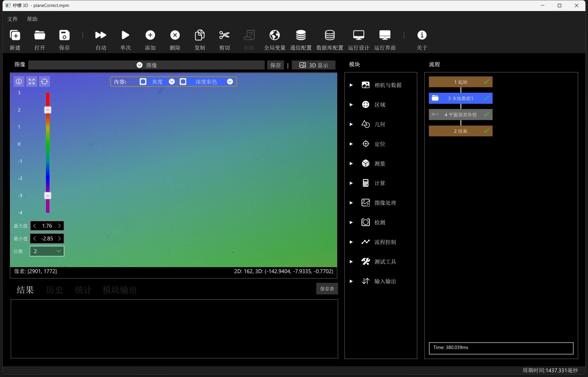
Task: Decrease 最小值 with left arrow
Action: 35,239
